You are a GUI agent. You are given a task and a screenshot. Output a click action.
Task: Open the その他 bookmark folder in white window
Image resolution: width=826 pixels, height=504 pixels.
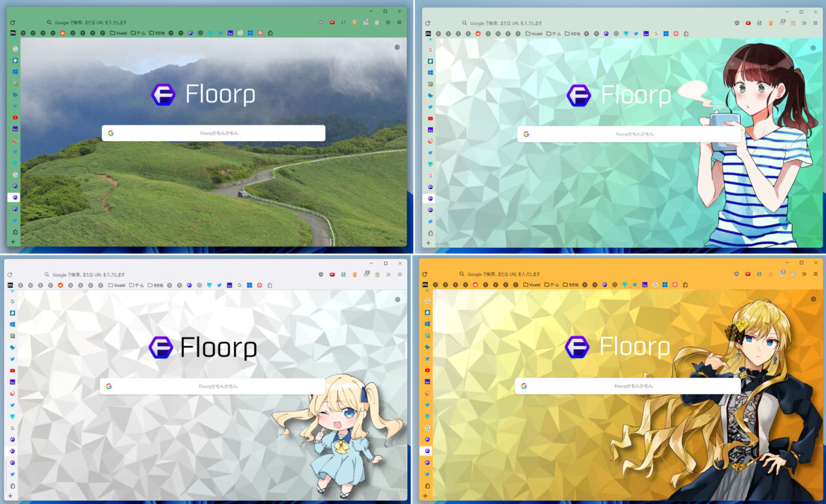[x=156, y=285]
